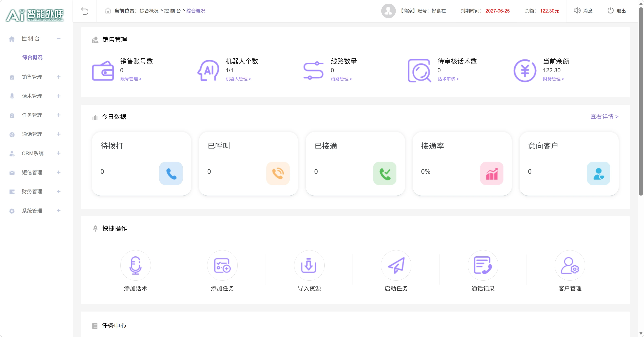644x337 pixels.
Task: Open 客户管理 user settings icon
Action: [570, 265]
